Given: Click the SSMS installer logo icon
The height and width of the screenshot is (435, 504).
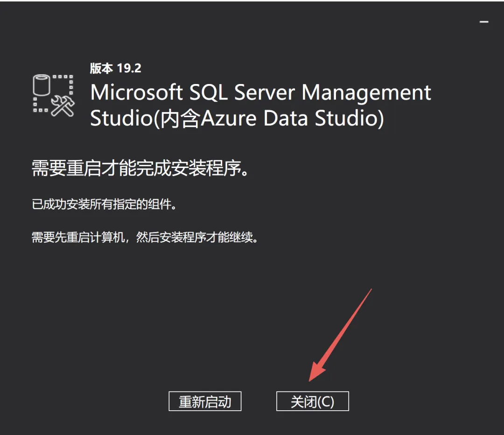Looking at the screenshot, I should click(x=54, y=96).
